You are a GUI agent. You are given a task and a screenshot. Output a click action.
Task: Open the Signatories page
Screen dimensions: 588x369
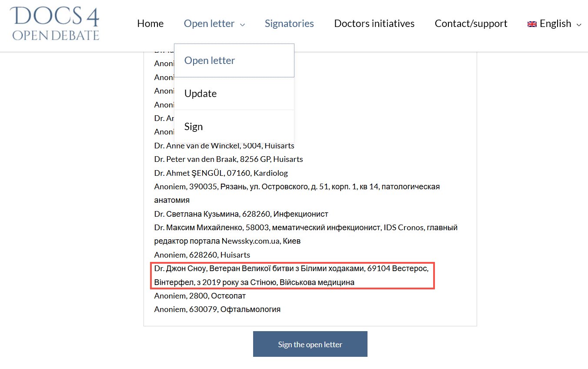(289, 23)
